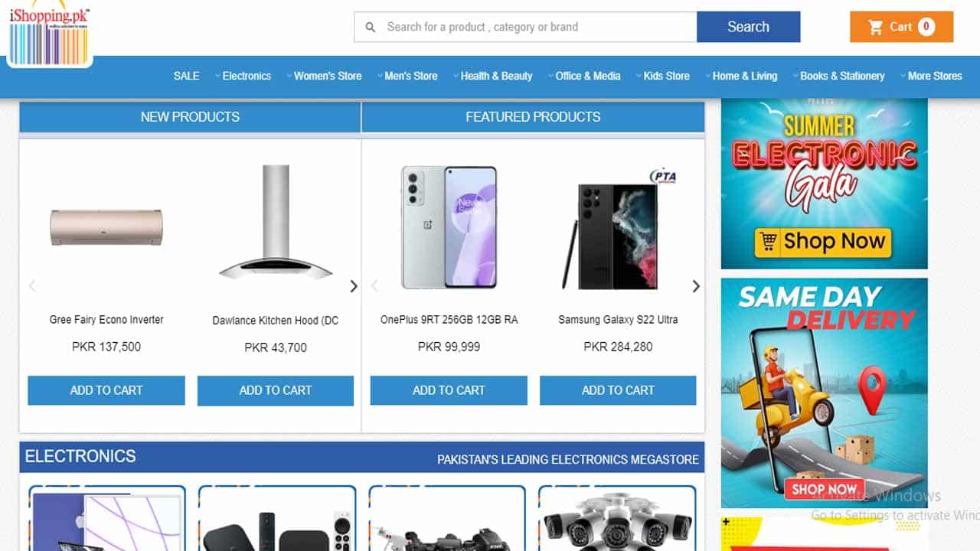
Task: Click the iShopping.pk barcode logo
Action: [x=50, y=34]
